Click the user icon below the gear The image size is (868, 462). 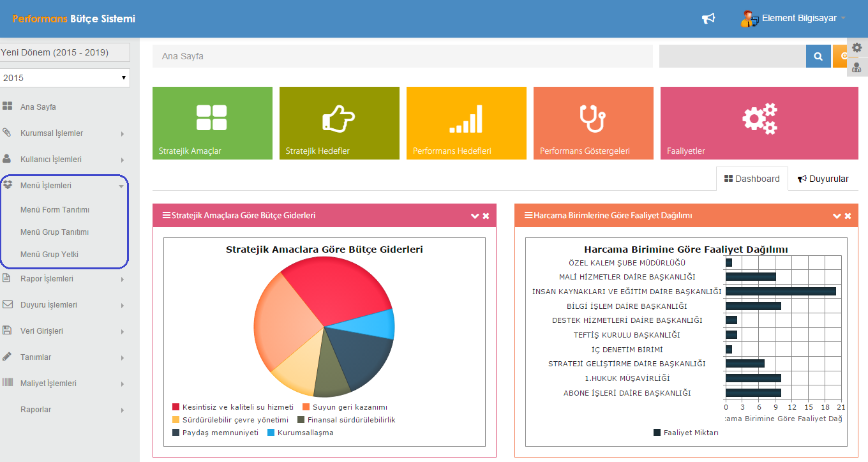[857, 66]
